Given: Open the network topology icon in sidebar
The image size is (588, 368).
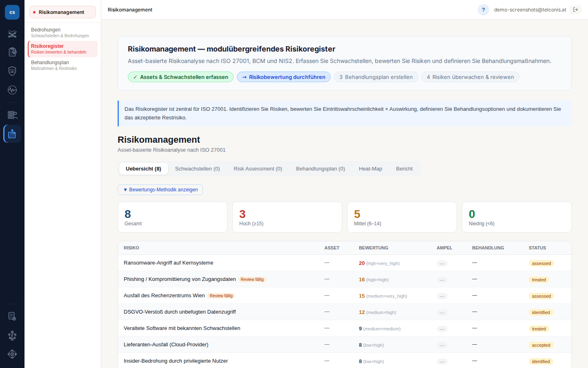Looking at the screenshot, I should pyautogui.click(x=12, y=34).
